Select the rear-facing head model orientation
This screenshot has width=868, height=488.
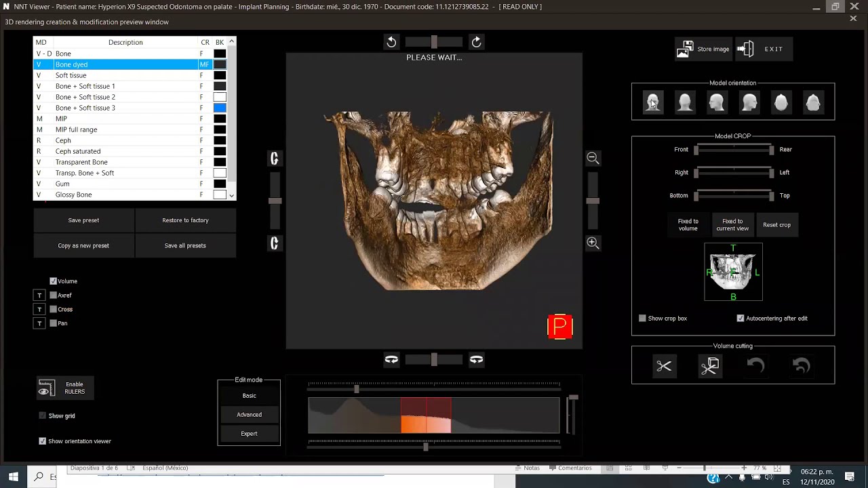click(x=685, y=102)
